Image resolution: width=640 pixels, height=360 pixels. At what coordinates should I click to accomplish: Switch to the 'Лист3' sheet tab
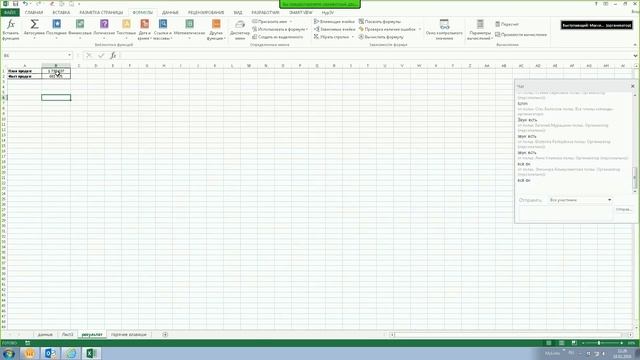point(67,335)
